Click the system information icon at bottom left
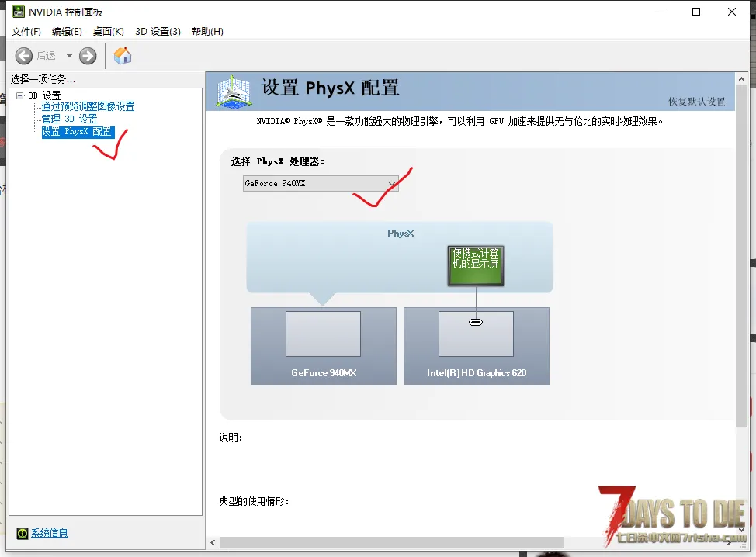 23,534
